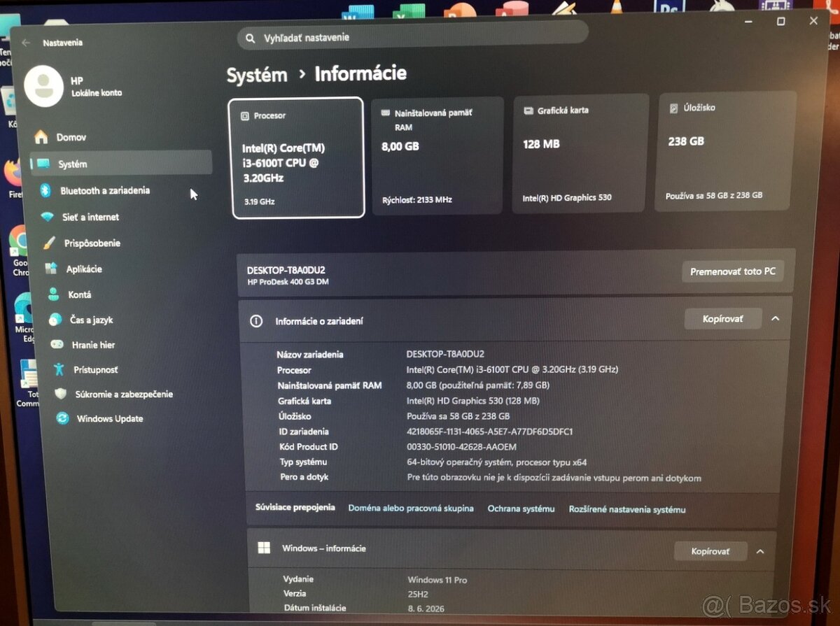Click the globe clock icon for Čas a jazyk
The width and height of the screenshot is (840, 626).
(55, 320)
